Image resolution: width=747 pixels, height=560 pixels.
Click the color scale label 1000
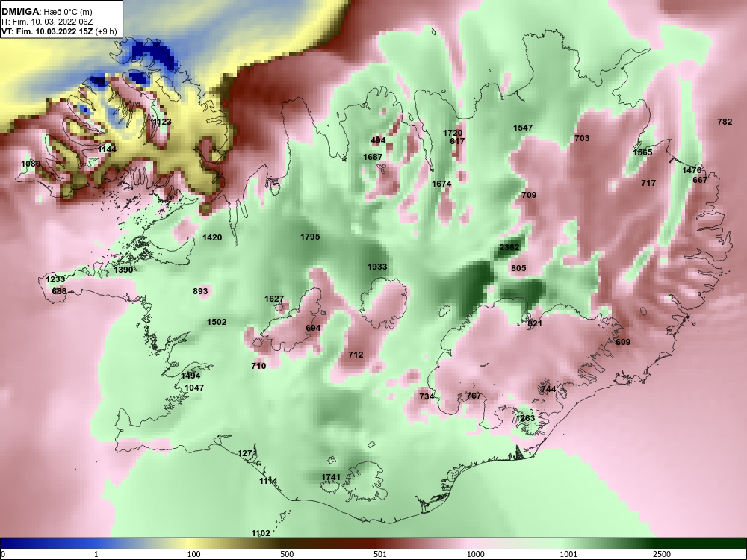tap(475, 554)
